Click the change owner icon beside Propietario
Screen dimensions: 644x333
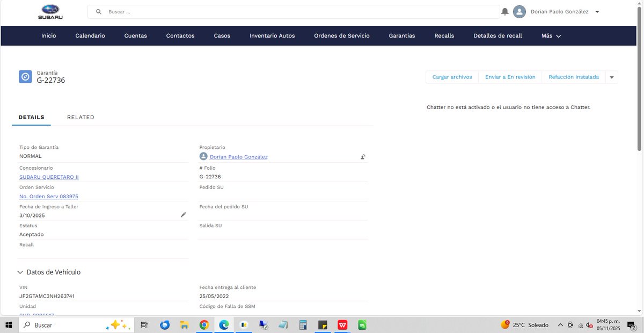tap(363, 157)
